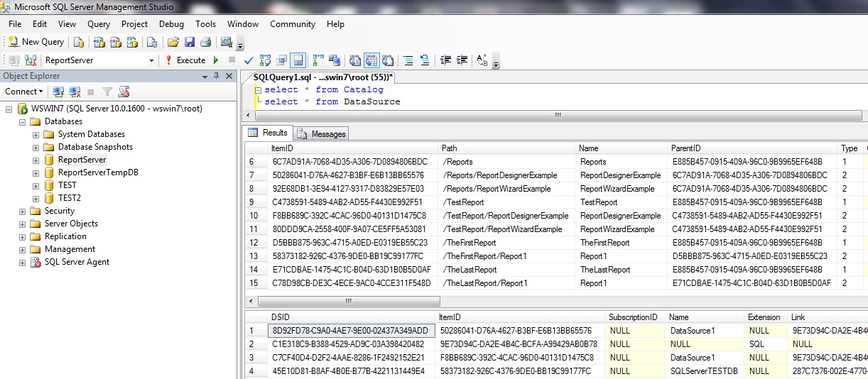Display the Estimated Execution Plan

[265, 60]
